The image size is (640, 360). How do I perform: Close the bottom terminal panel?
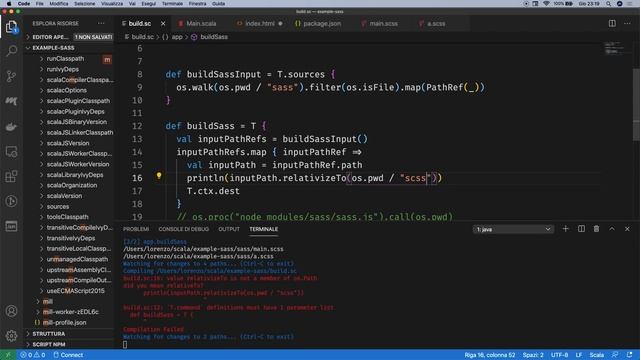click(x=627, y=229)
